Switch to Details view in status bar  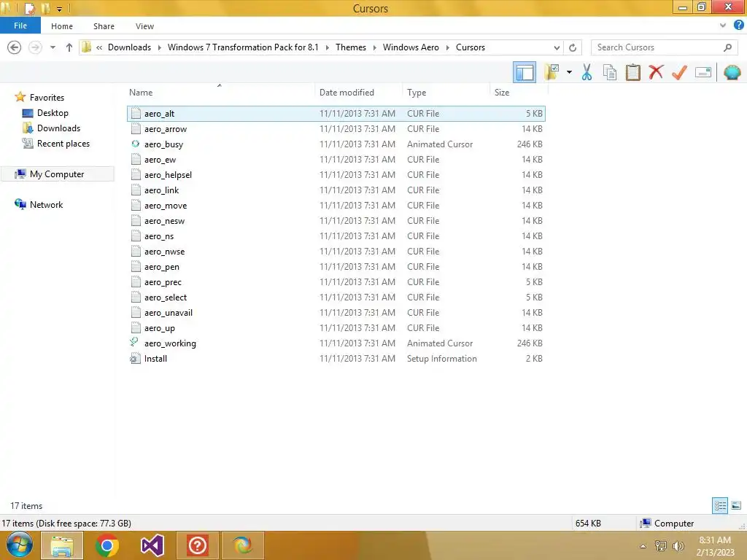(x=720, y=505)
